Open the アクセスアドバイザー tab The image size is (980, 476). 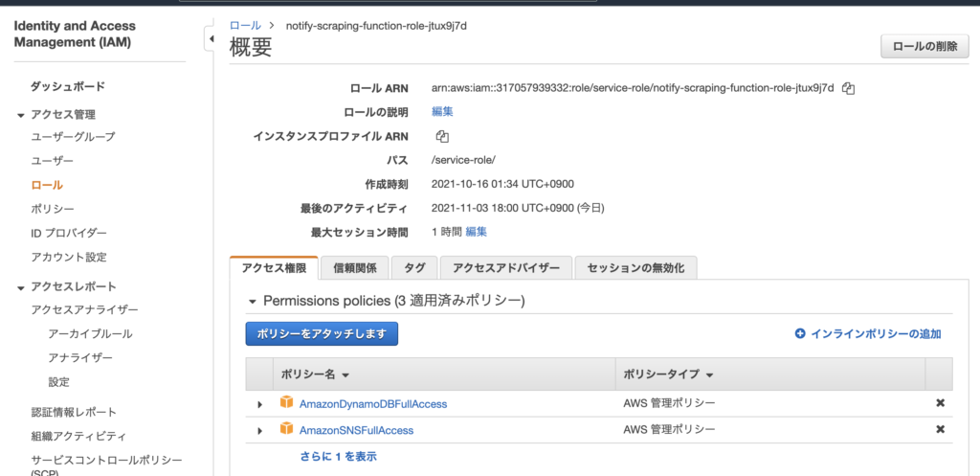pos(506,268)
